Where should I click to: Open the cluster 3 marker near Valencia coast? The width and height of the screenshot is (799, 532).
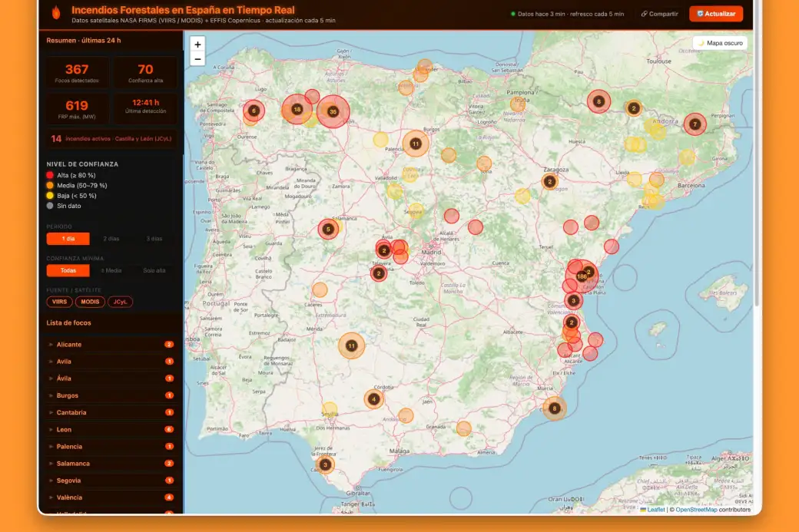(573, 300)
